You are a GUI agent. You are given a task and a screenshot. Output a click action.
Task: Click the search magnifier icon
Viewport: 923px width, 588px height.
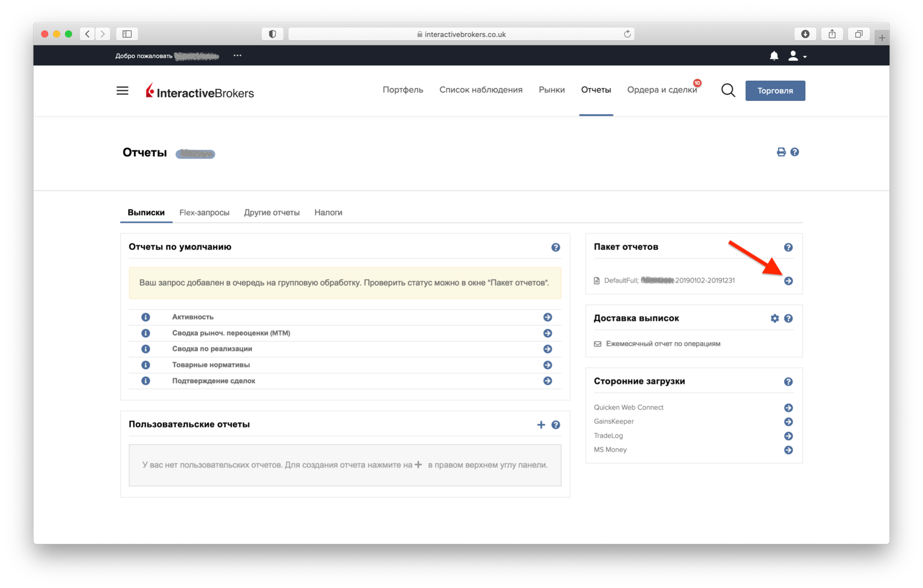[x=728, y=90]
